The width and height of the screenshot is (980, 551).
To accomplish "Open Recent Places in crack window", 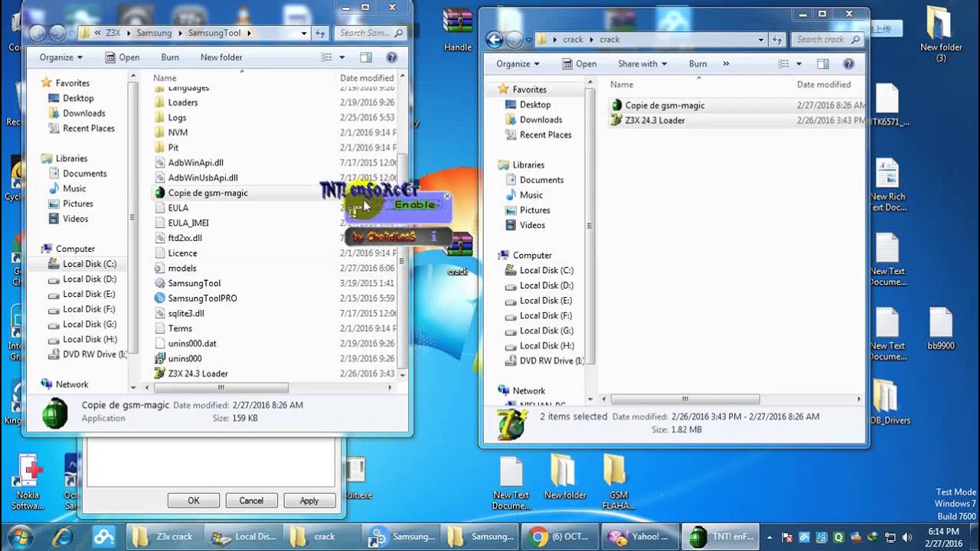I will point(538,135).
